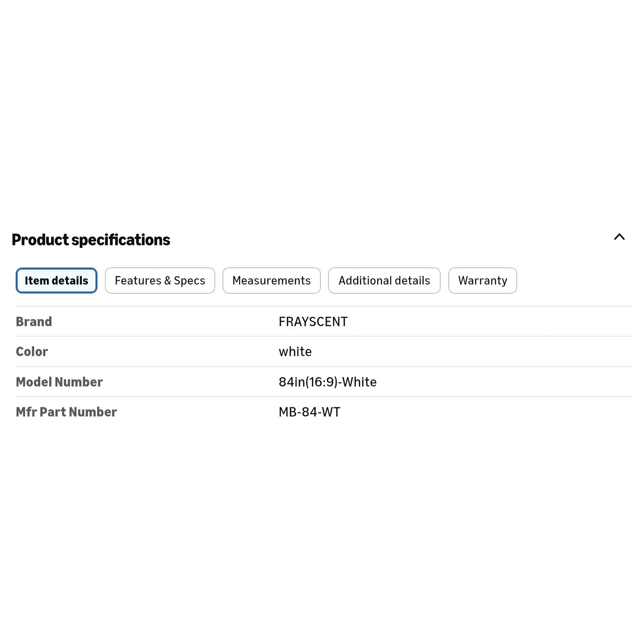Switch to the Features & Specs tab
Viewport: 644px width, 644px height.
click(x=160, y=281)
